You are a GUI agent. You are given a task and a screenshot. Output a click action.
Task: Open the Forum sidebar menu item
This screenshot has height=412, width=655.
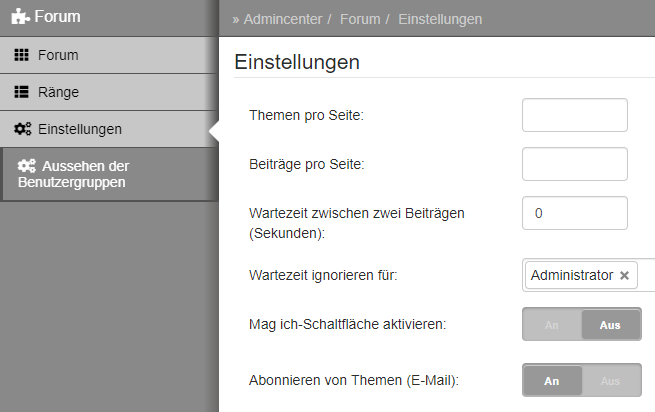[109, 55]
